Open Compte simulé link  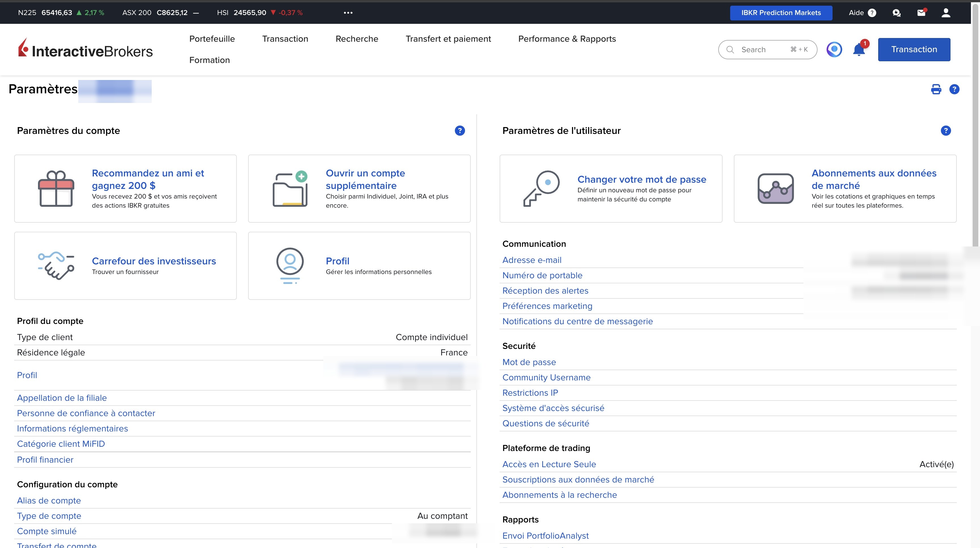click(x=47, y=531)
